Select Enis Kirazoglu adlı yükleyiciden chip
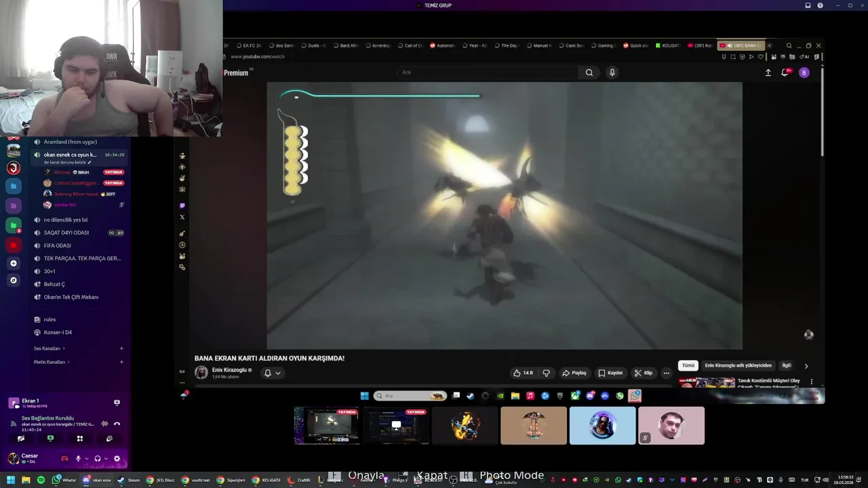Viewport: 868px width, 488px height. [x=738, y=365]
